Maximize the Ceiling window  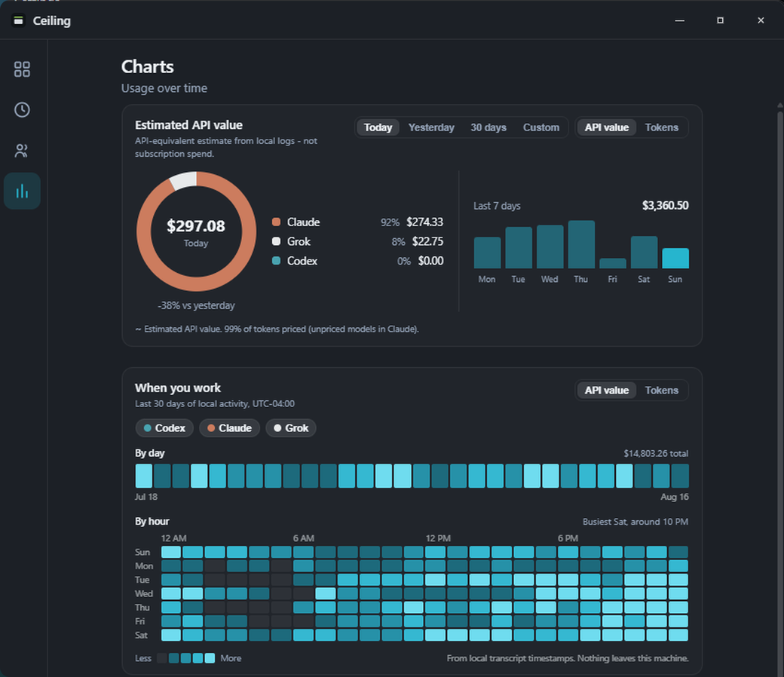coord(720,20)
